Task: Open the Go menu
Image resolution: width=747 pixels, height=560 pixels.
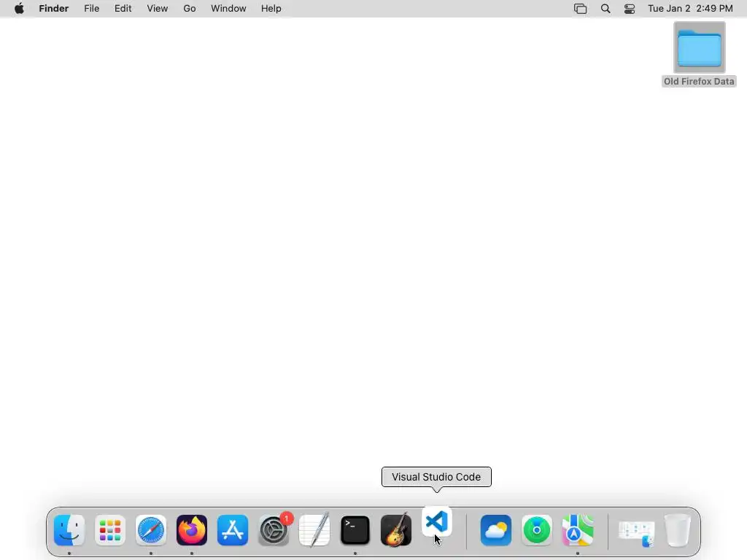Action: pos(190,9)
